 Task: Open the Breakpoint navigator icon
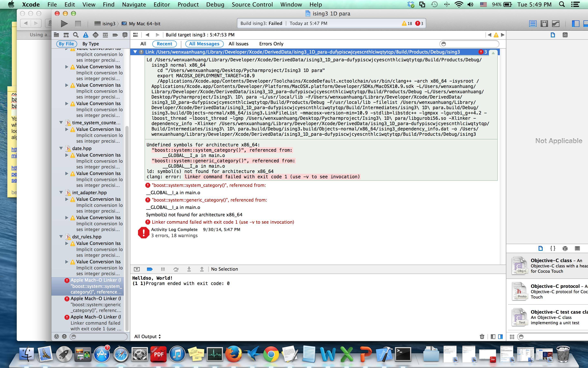tap(115, 35)
